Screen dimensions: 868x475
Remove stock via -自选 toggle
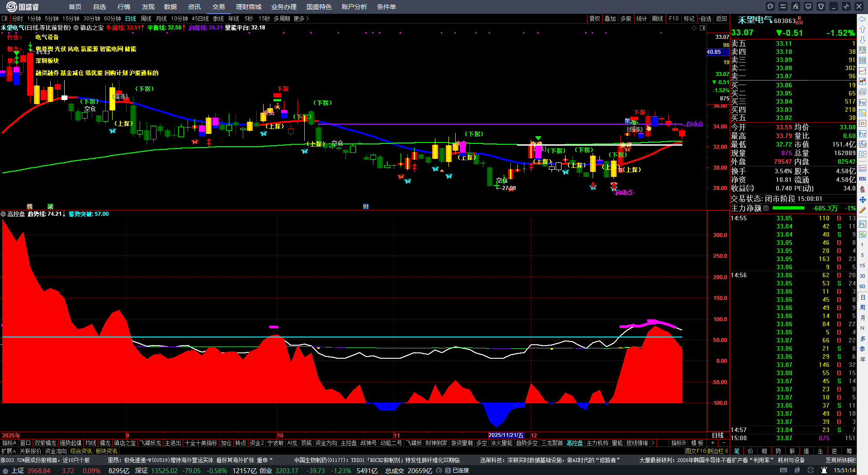[705, 19]
